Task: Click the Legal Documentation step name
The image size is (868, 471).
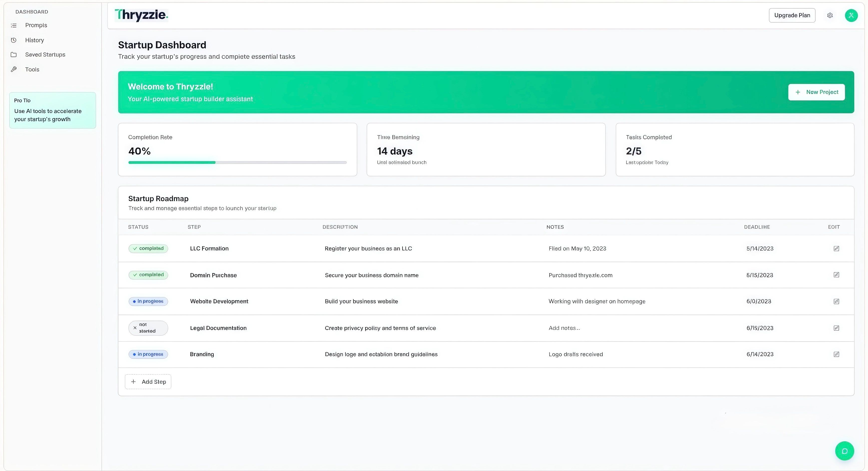Action: (218, 328)
